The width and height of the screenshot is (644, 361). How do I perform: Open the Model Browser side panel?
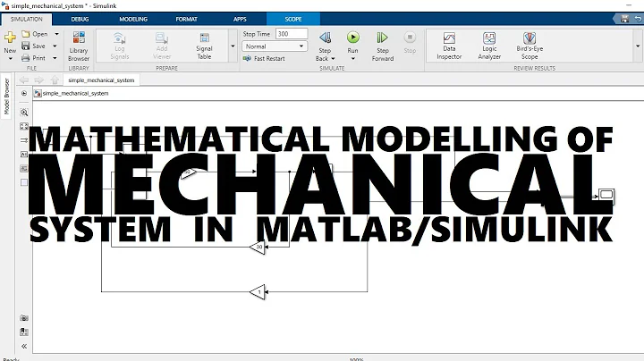6,97
